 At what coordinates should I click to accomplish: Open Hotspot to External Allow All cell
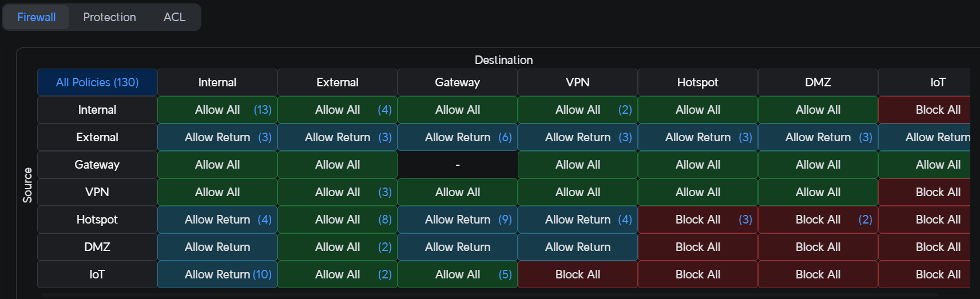pos(338,220)
